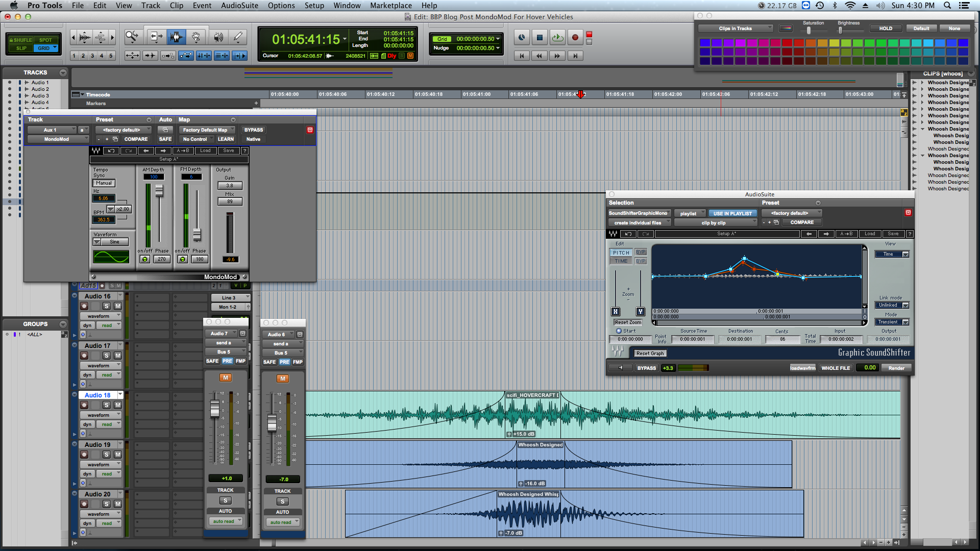The height and width of the screenshot is (551, 980).
Task: Enable SHUFFLE edit mode
Action: [21, 40]
